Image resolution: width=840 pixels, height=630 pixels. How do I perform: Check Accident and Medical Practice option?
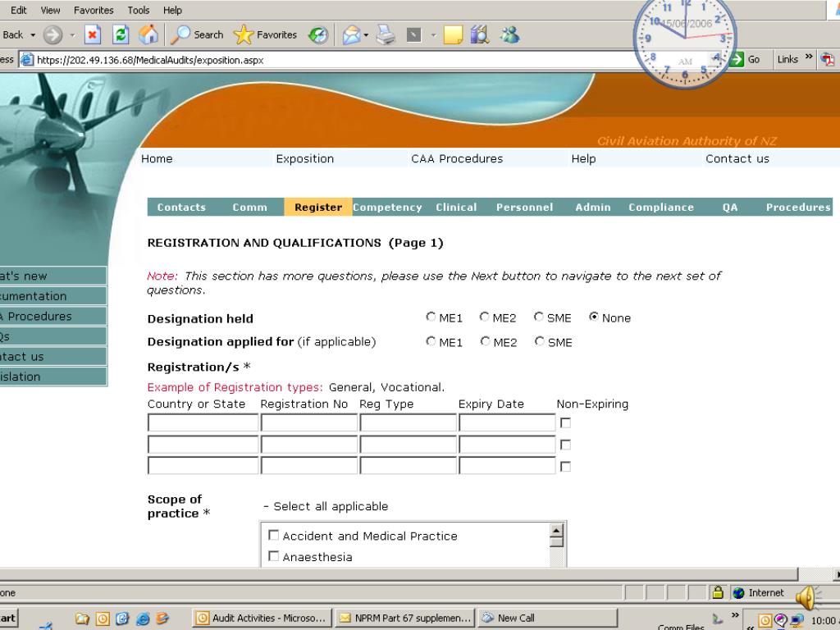click(x=273, y=535)
